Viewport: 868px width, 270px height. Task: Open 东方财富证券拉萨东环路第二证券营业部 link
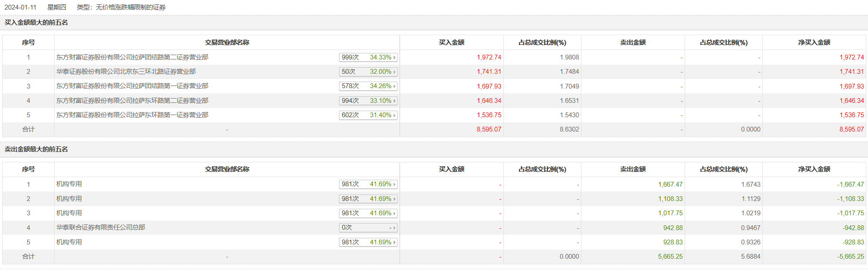(132, 101)
